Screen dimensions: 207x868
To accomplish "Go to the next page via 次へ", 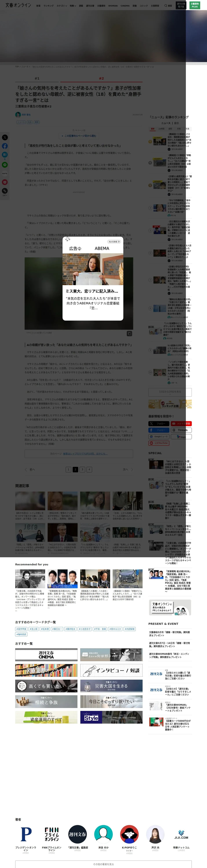I will click(x=128, y=469).
